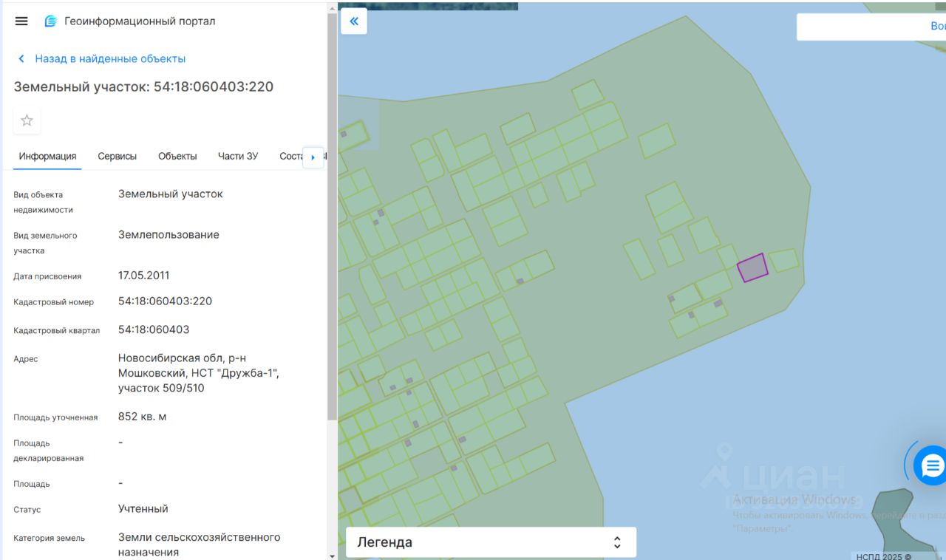Go to the Информация tab
Image resolution: width=946 pixels, height=560 pixels.
(x=47, y=157)
